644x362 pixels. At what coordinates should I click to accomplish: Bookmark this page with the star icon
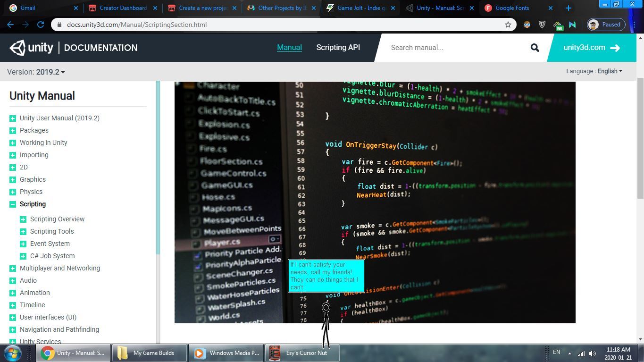pos(508,25)
